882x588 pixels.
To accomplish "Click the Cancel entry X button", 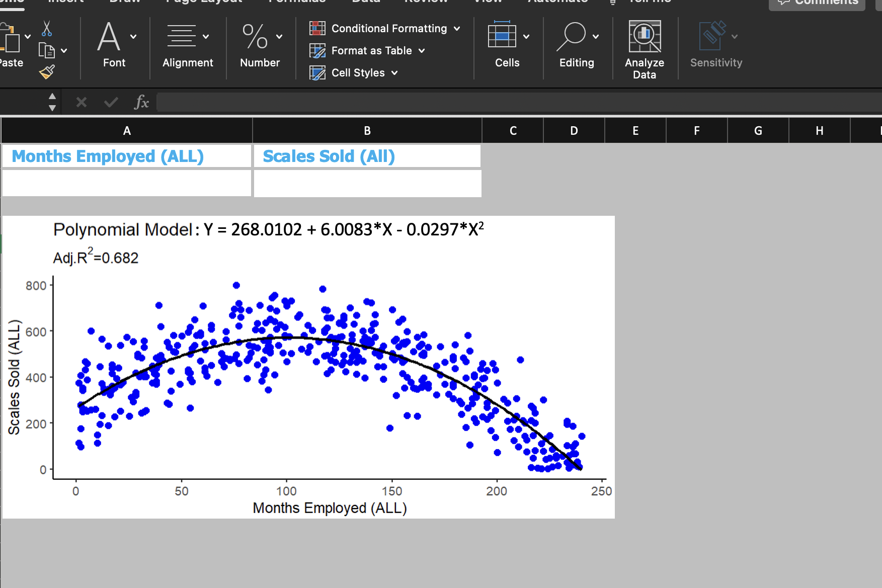I will (82, 103).
